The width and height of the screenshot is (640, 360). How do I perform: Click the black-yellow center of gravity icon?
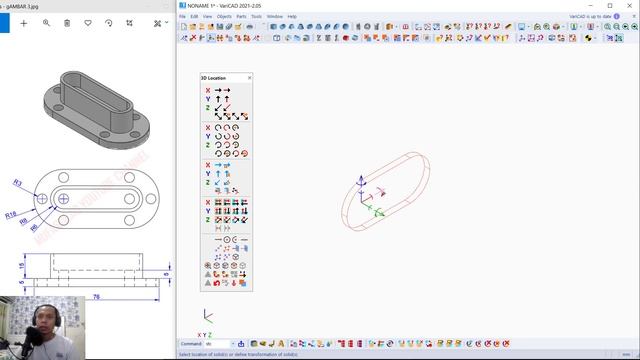(588, 38)
